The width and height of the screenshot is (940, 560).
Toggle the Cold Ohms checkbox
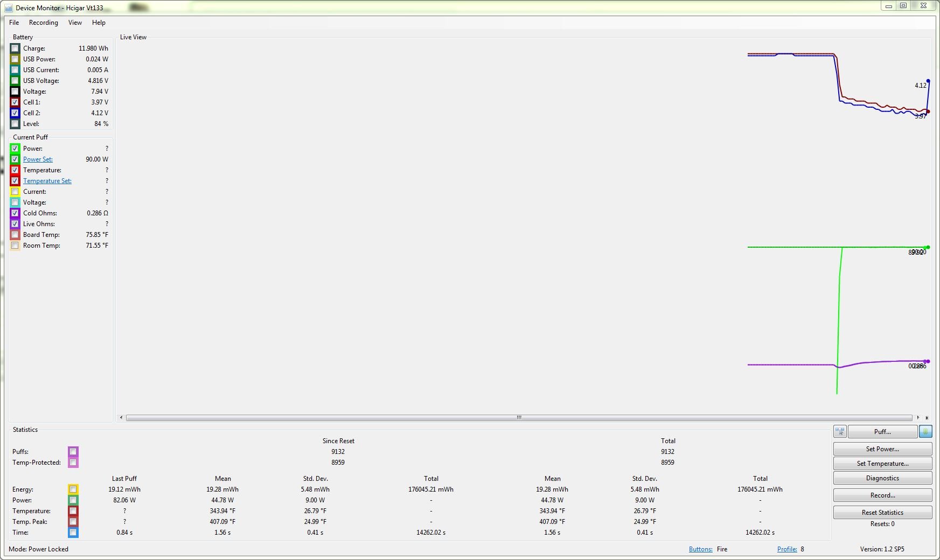coord(15,213)
